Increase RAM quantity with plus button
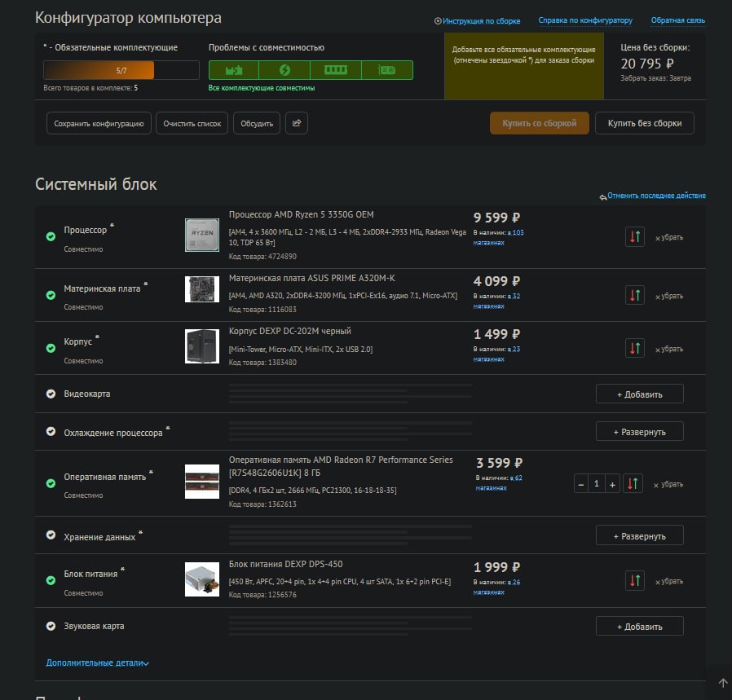This screenshot has width=732, height=700. pyautogui.click(x=612, y=484)
